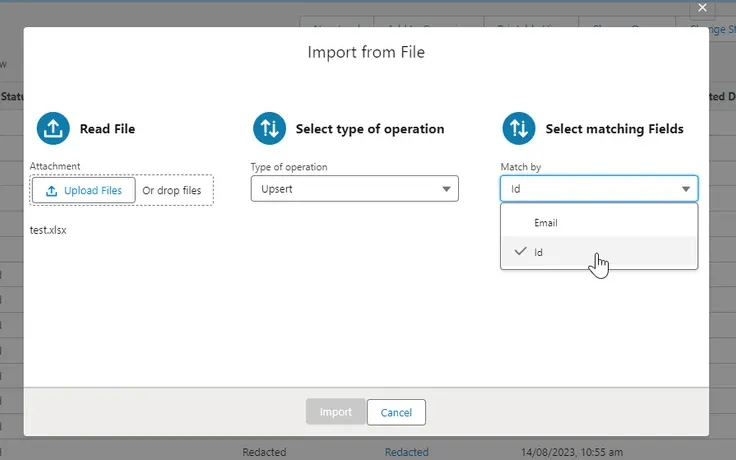Image resolution: width=736 pixels, height=460 pixels.
Task: Click the Attachment label
Action: (55, 166)
